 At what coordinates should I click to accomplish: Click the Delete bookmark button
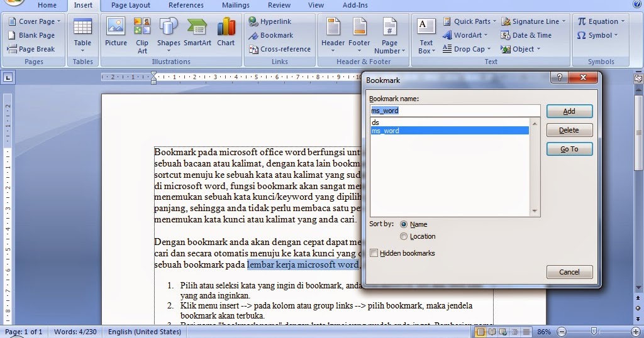[x=569, y=130]
